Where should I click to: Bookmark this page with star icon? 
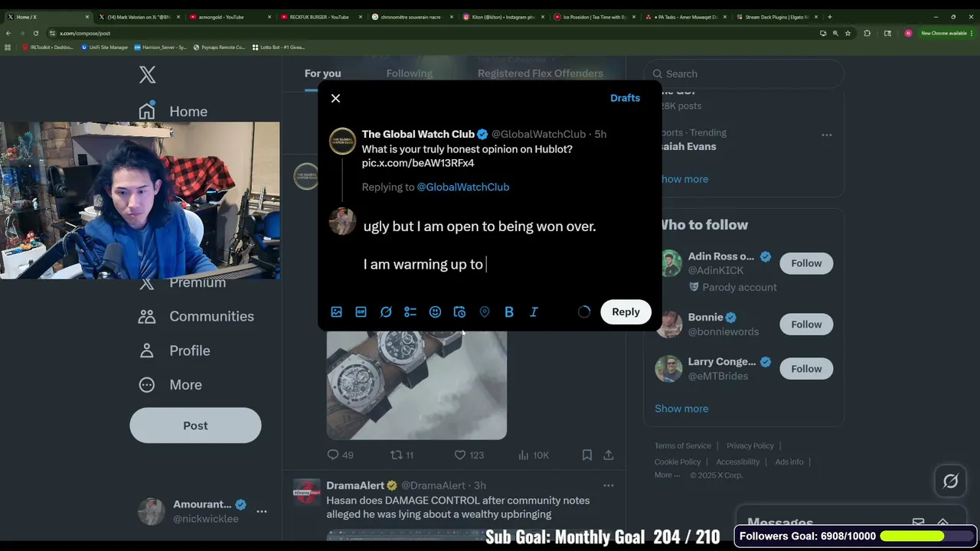848,33
